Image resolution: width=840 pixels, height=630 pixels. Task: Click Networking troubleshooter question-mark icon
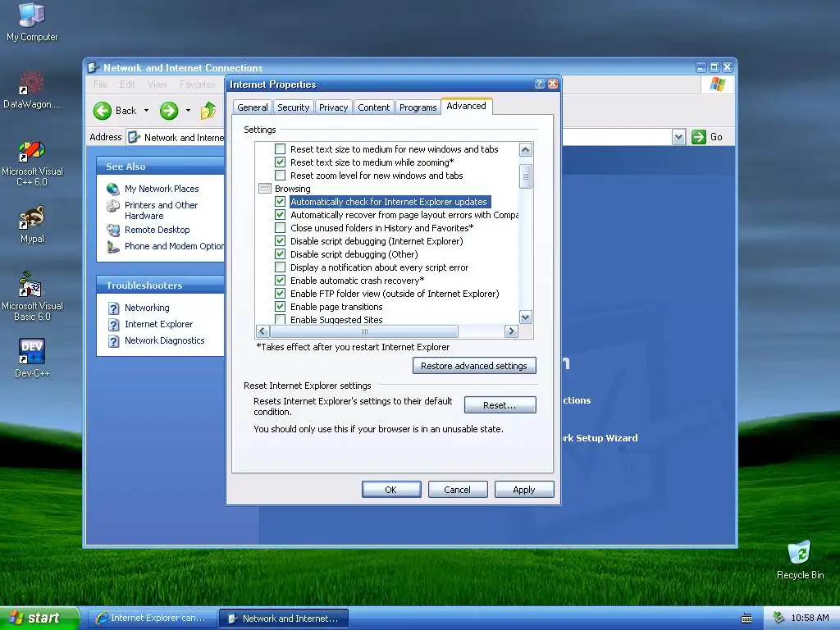tap(113, 308)
